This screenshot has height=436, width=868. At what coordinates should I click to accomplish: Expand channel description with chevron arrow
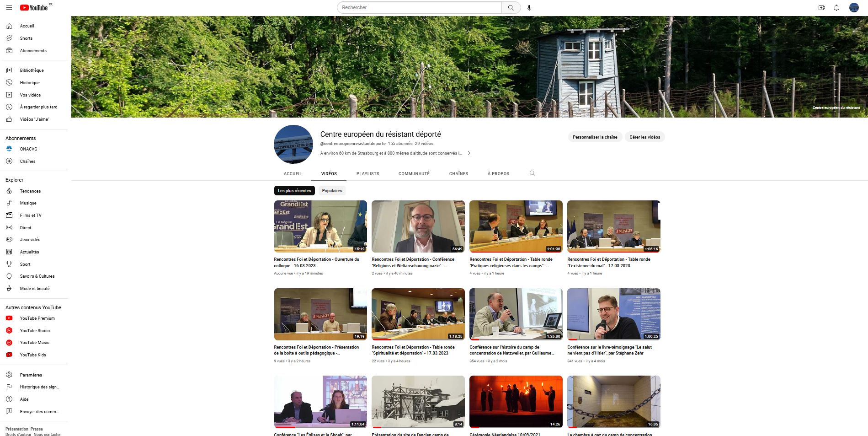pos(469,153)
